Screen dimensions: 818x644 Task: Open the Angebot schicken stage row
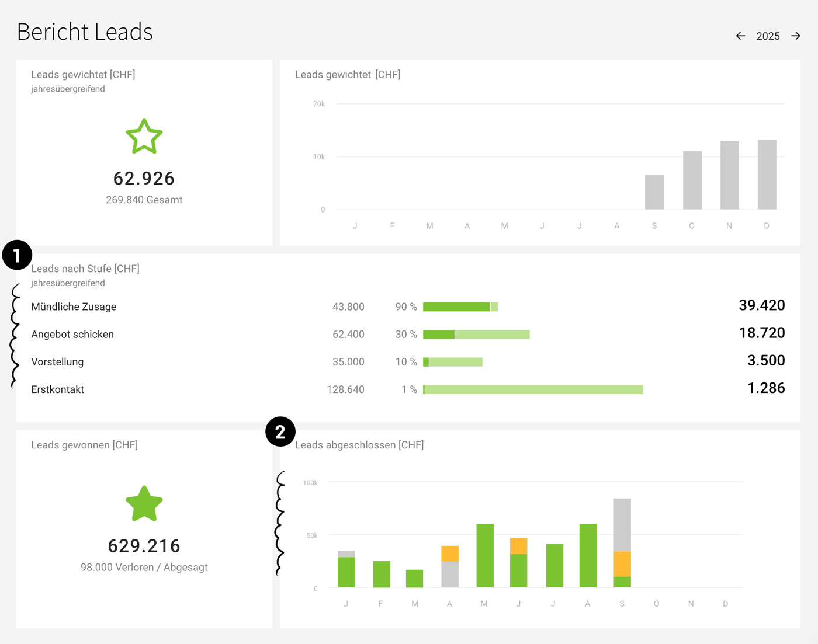point(72,334)
